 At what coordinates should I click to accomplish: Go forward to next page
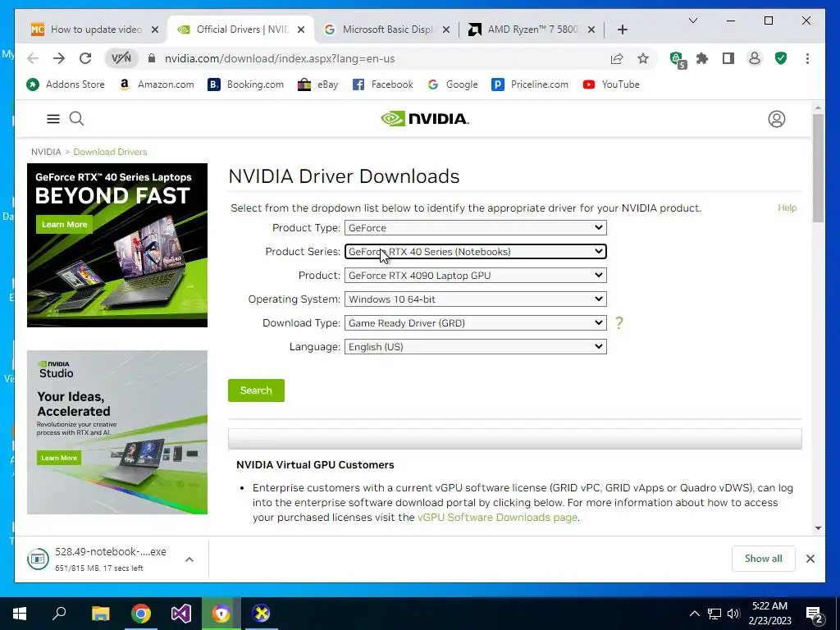59,58
